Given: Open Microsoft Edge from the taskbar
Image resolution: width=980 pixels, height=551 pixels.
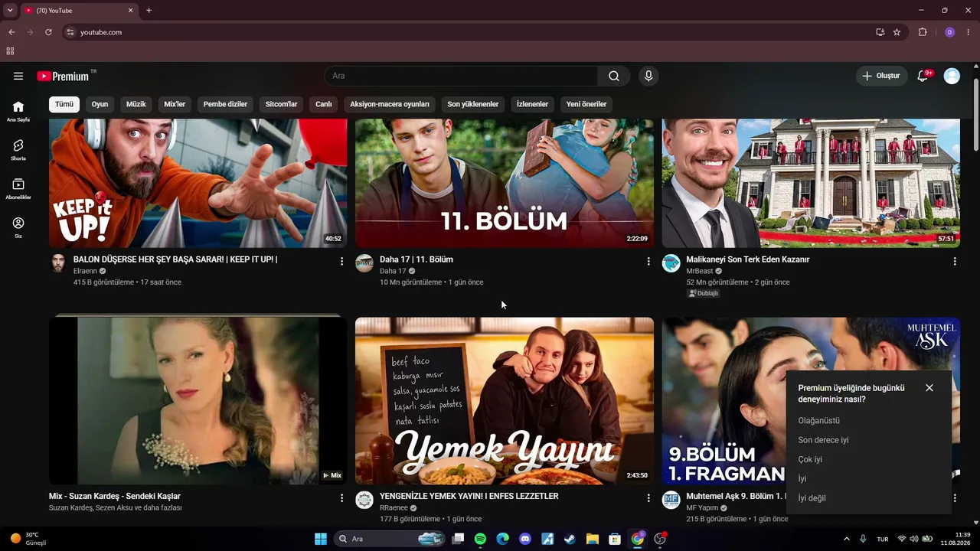Looking at the screenshot, I should (502, 539).
